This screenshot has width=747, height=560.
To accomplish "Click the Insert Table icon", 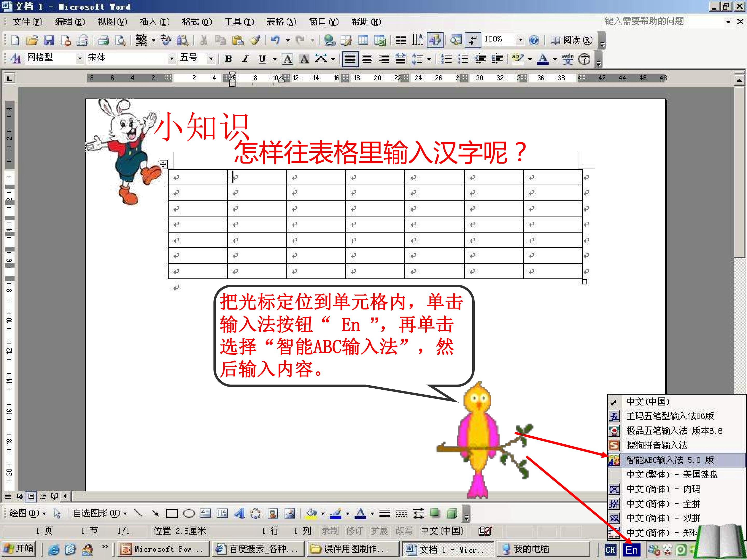I will [x=363, y=40].
